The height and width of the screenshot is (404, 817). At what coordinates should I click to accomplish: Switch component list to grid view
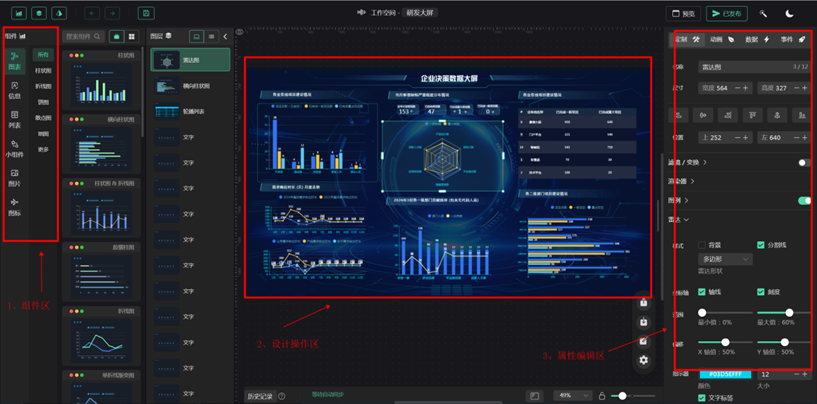pyautogui.click(x=132, y=36)
